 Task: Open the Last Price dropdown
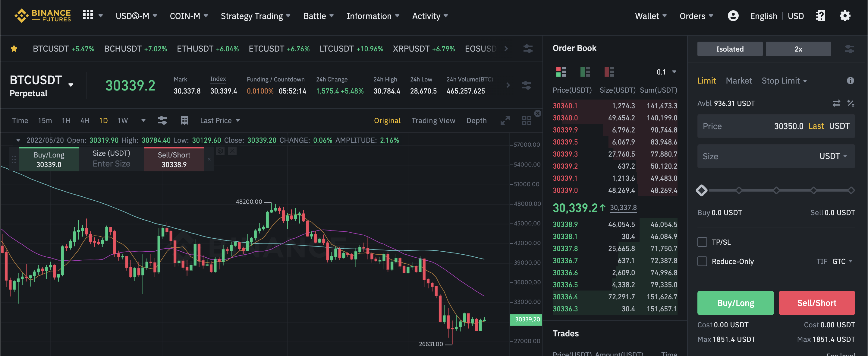220,120
